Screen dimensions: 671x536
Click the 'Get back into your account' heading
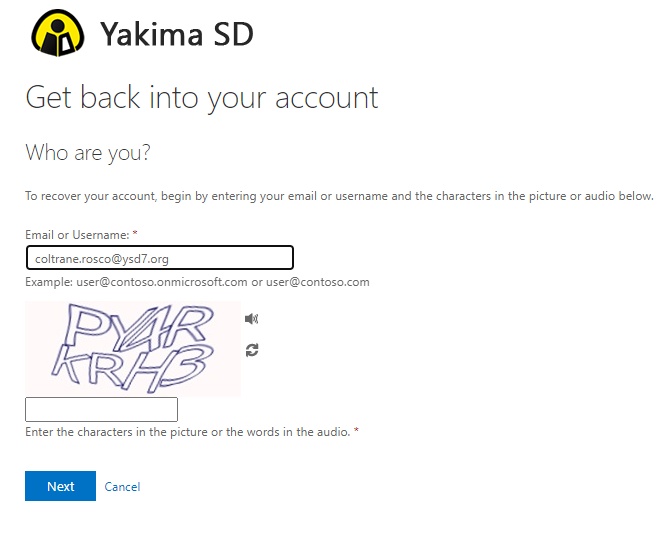click(202, 98)
